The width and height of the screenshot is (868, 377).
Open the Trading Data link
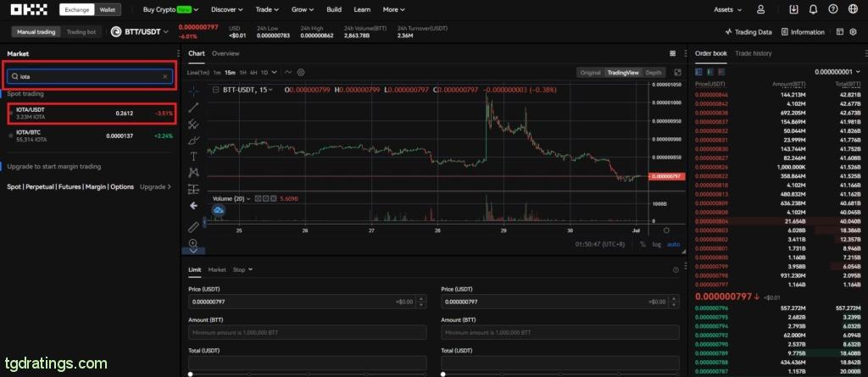(749, 32)
